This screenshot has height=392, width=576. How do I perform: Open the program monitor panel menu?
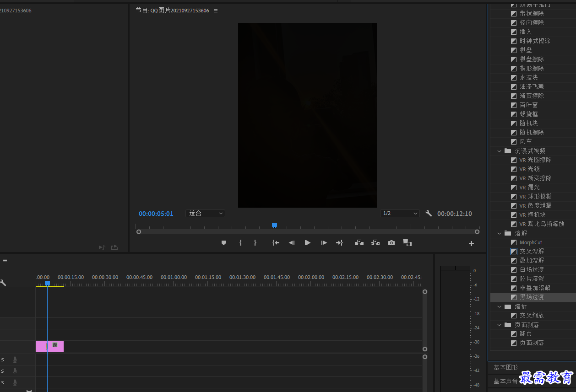pos(216,11)
